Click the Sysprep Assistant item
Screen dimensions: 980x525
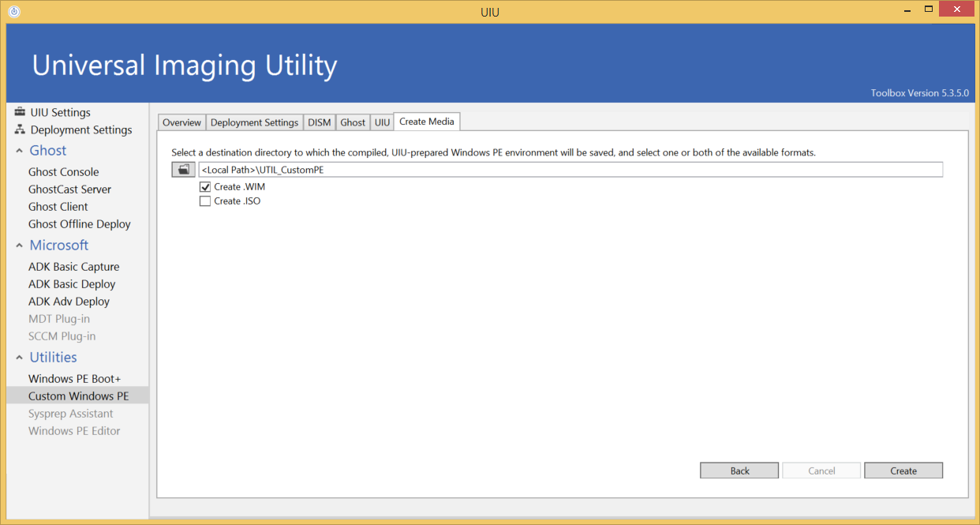(x=71, y=414)
